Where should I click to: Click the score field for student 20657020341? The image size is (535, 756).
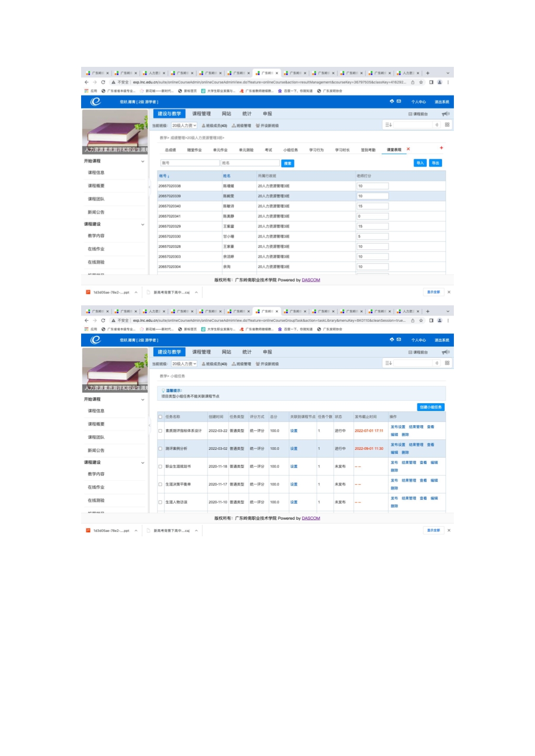point(373,216)
